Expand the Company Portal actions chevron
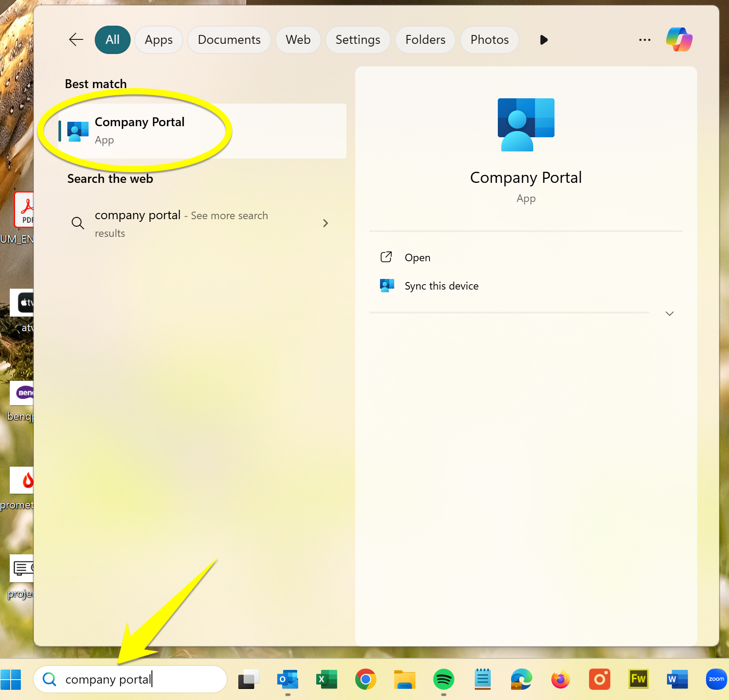Screen dimensions: 729x700 pyautogui.click(x=669, y=313)
